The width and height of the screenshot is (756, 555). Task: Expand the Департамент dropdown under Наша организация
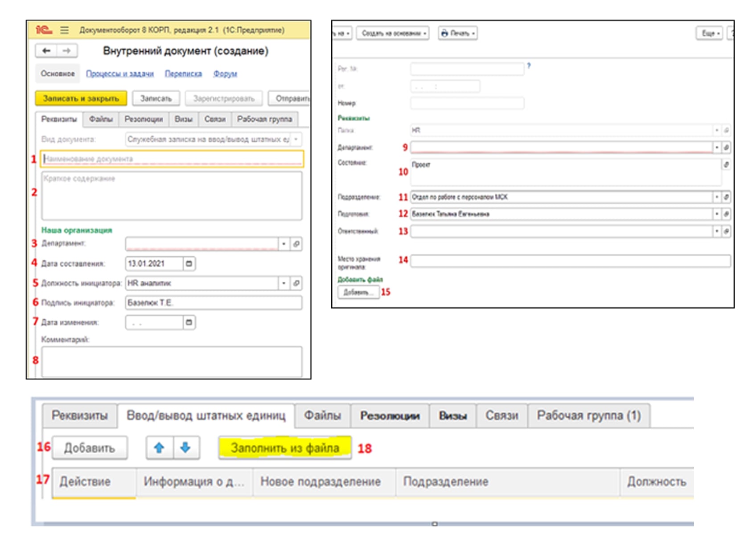pyautogui.click(x=283, y=244)
